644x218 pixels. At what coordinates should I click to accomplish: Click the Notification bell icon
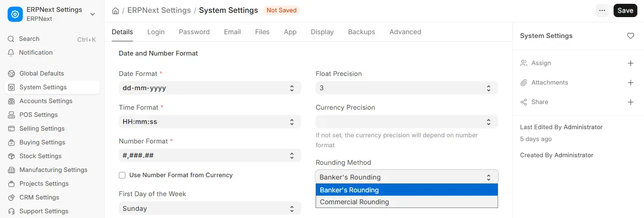point(11,53)
